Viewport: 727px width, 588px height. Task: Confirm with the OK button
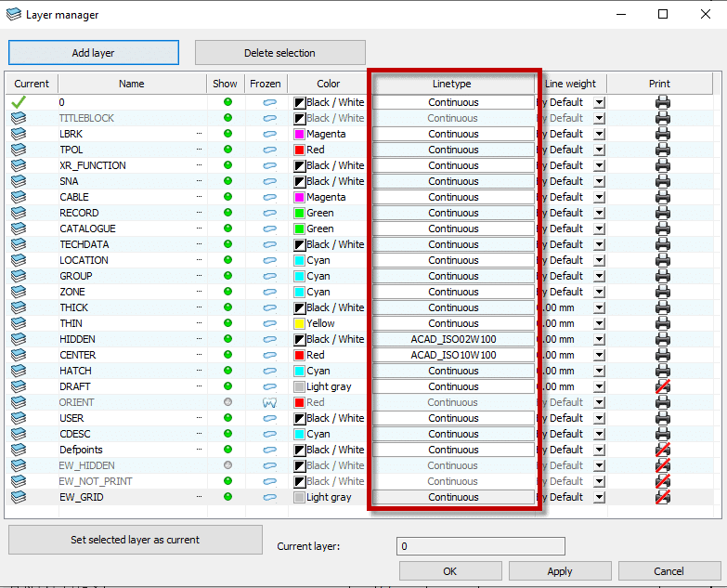click(450, 571)
